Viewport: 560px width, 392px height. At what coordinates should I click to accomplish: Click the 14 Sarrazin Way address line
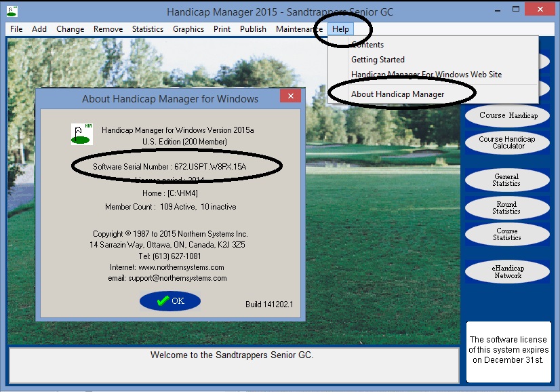coord(167,245)
